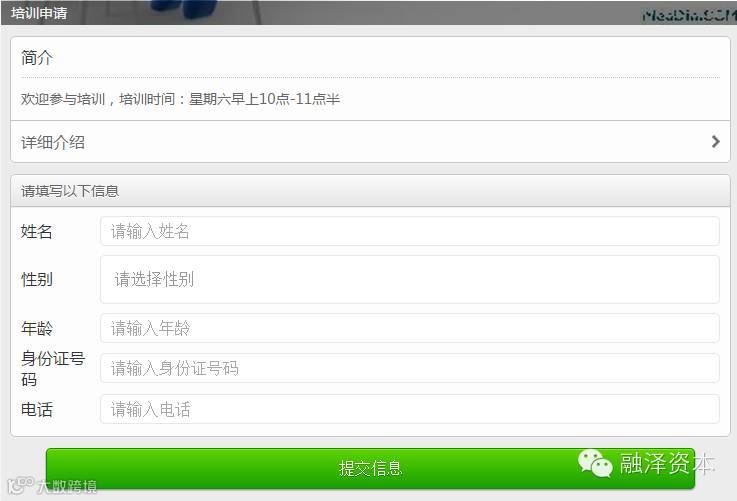Screen dimensions: 737x501
Task: Click the 年龄 field label
Action: pyautogui.click(x=37, y=328)
